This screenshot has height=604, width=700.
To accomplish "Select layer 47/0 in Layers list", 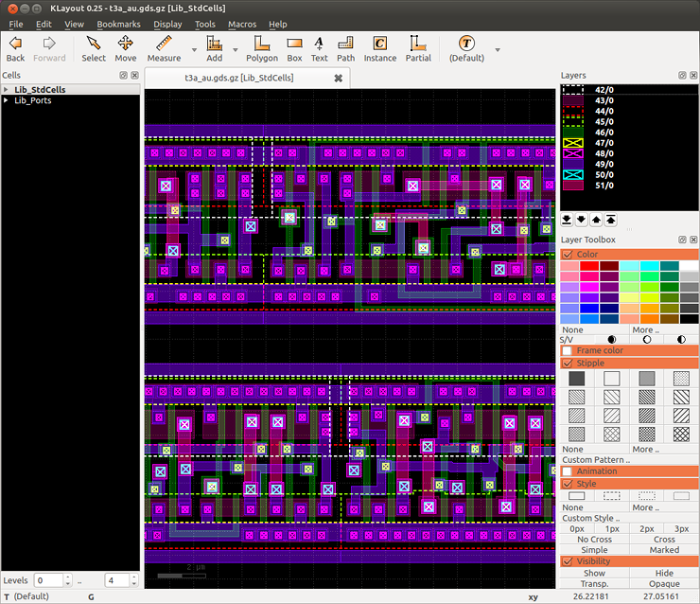I will click(604, 141).
